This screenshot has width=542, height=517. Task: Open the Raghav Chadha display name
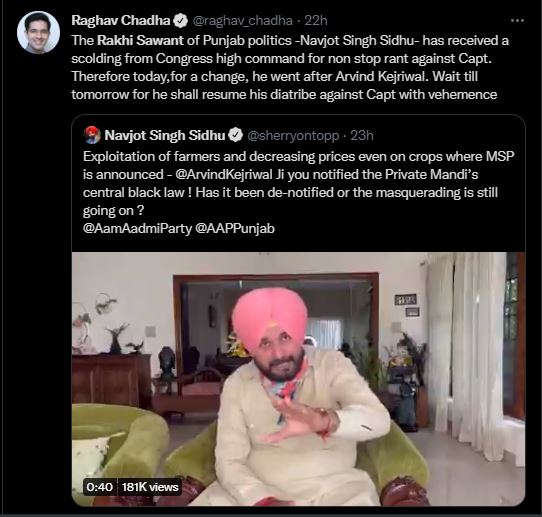pyautogui.click(x=121, y=21)
